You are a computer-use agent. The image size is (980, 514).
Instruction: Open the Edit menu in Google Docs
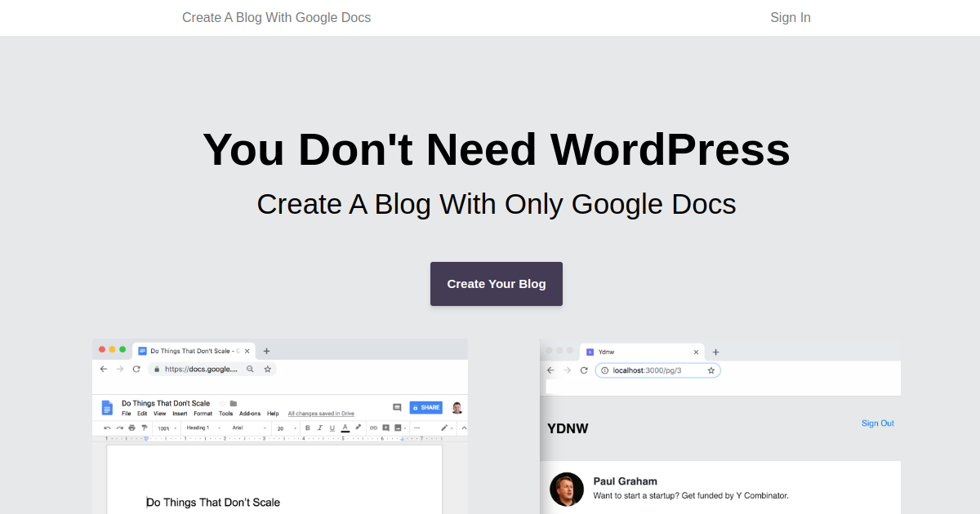[142, 414]
